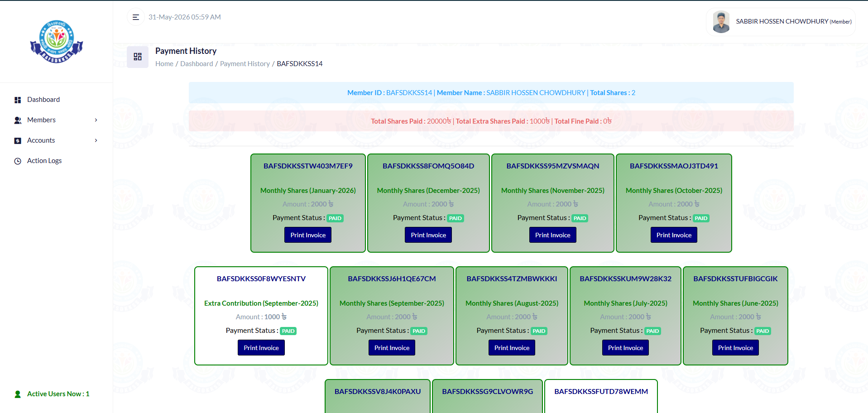Click BAFSDKKSS14 in the breadcrumb
The image size is (868, 413).
[x=300, y=64]
